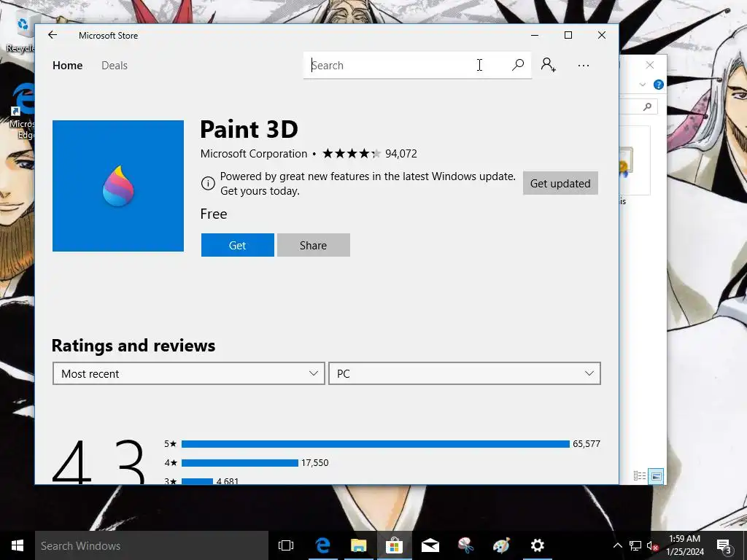Open Microsoft Corporation publisher link
The width and height of the screenshot is (747, 560).
253,154
